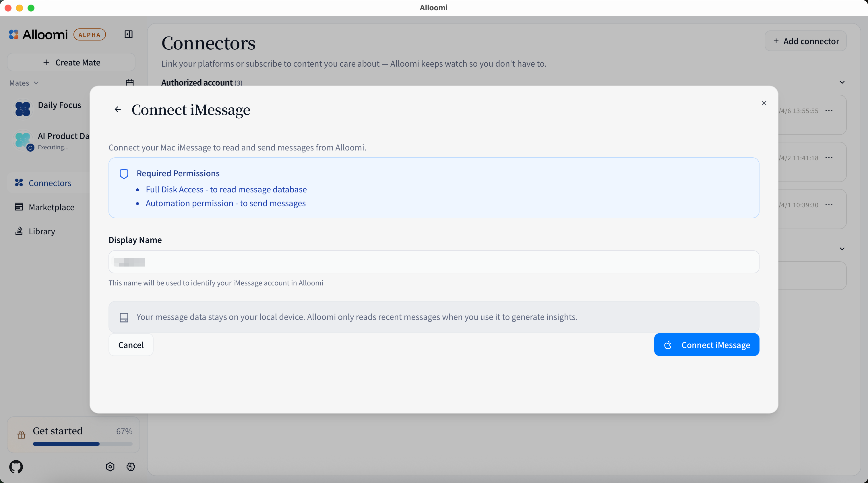Click the gift icon in Get started
This screenshot has width=868, height=483.
tap(21, 435)
